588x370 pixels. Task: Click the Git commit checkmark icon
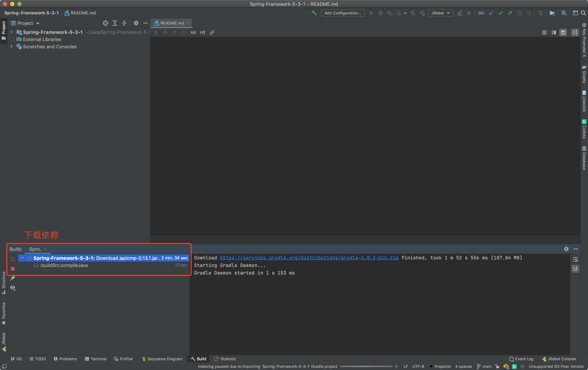coord(501,13)
